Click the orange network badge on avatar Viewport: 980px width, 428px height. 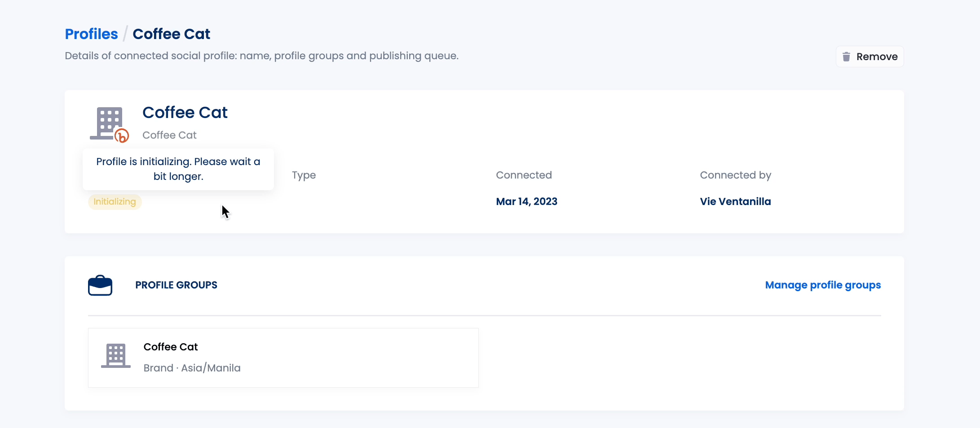tap(122, 135)
